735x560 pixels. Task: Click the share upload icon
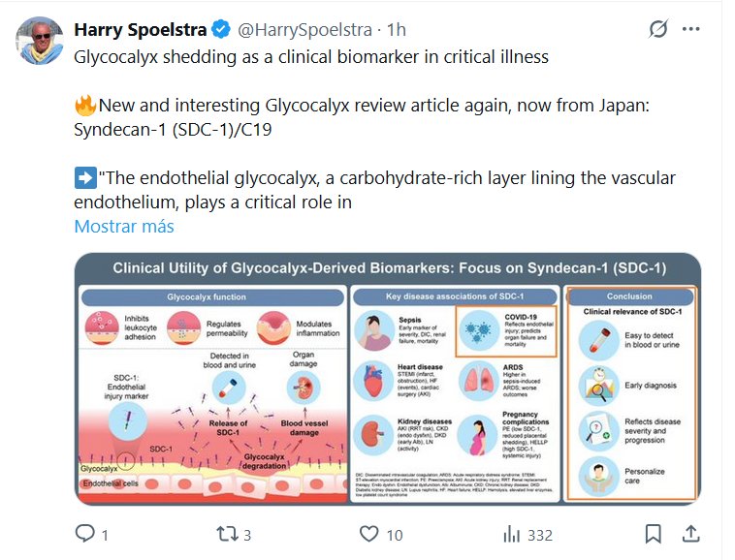(x=690, y=534)
